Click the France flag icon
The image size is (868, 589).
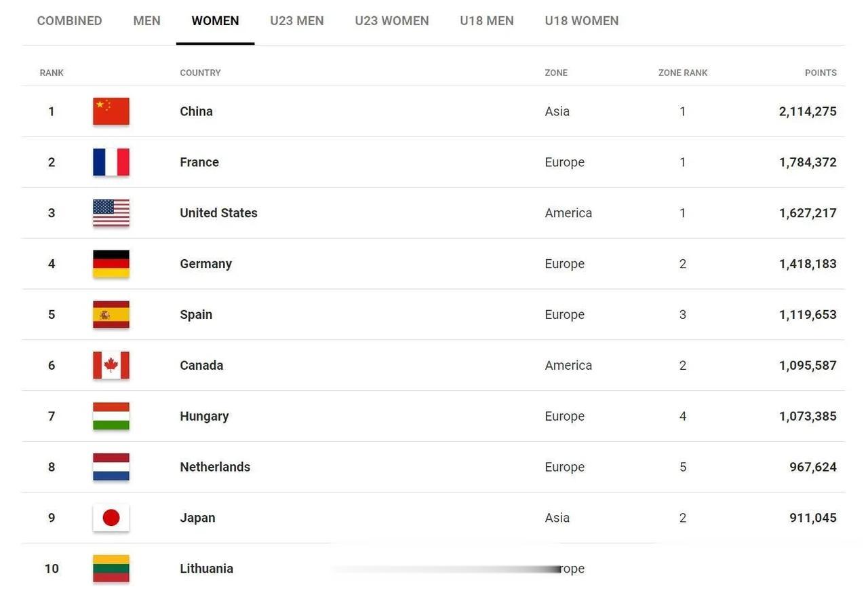click(111, 162)
